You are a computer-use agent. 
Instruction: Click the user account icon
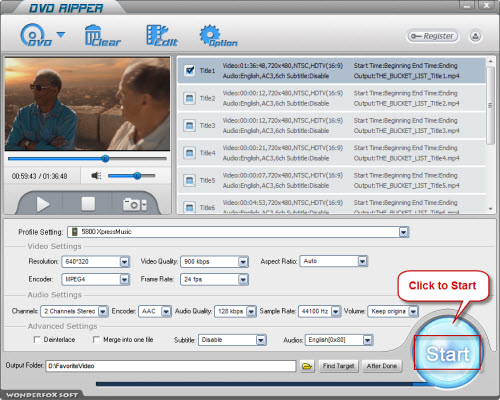click(475, 36)
